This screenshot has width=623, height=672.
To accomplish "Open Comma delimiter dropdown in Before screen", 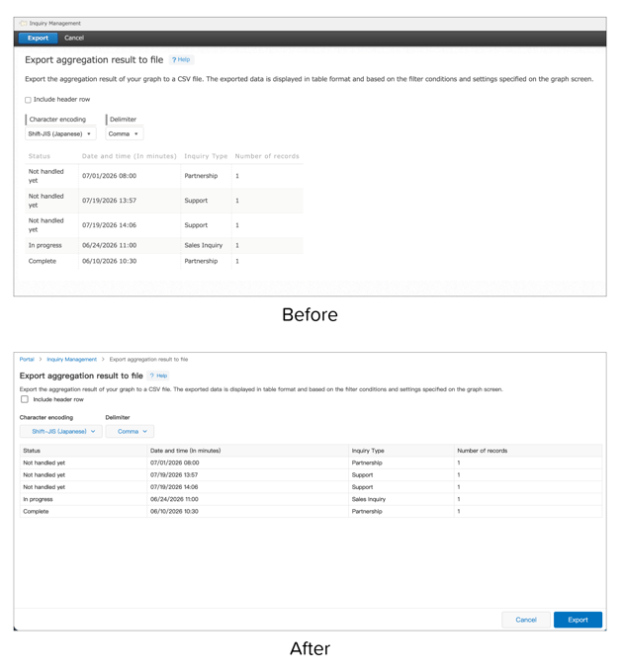I will (125, 133).
